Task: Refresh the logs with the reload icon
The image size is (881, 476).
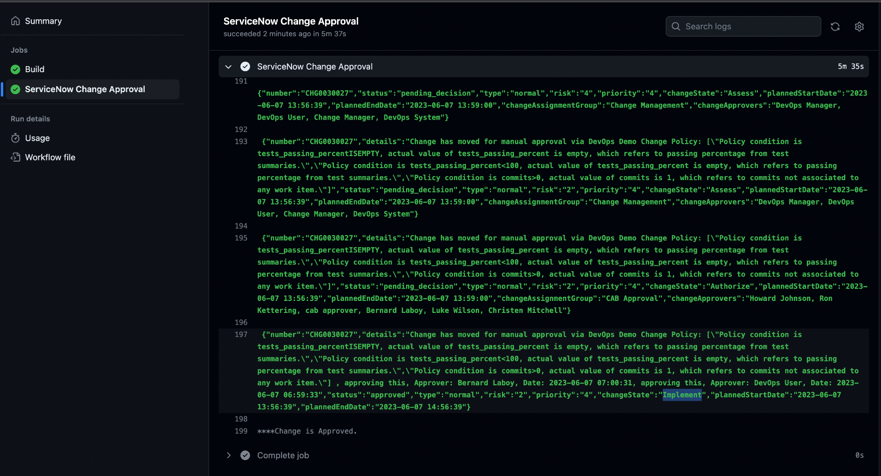Action: click(835, 26)
